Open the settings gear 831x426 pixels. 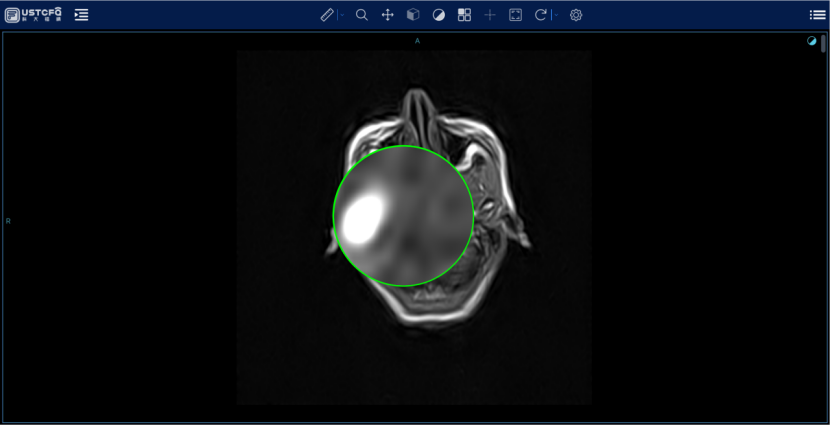(x=576, y=15)
